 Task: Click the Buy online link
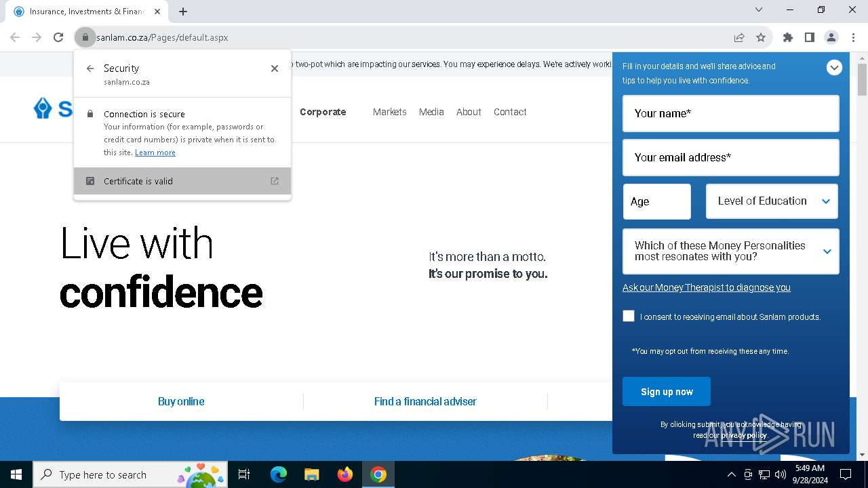(181, 401)
